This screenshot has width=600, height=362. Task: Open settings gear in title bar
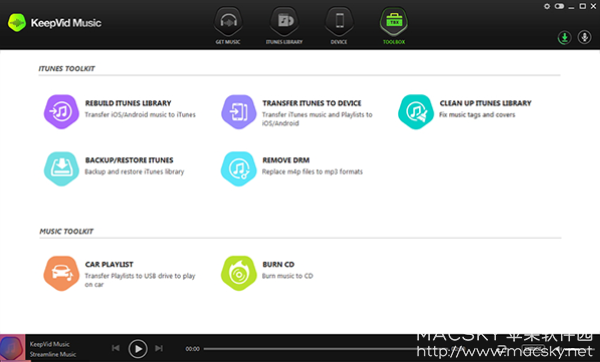[x=547, y=6]
